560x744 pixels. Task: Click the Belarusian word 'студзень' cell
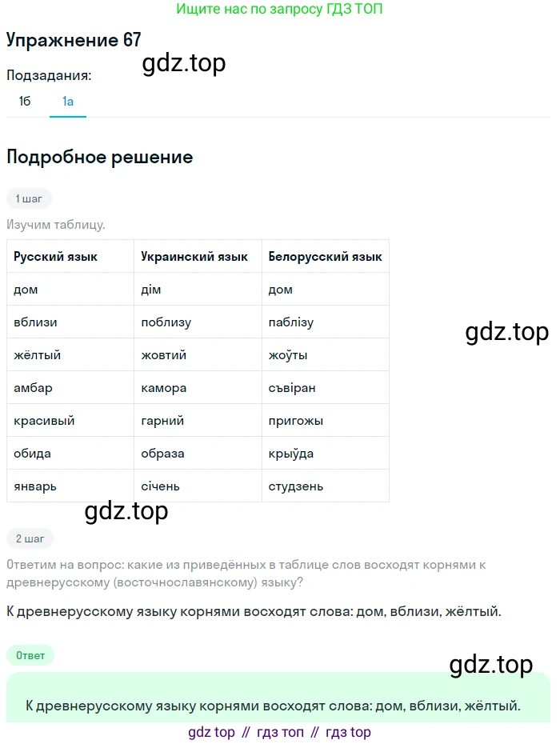[x=296, y=486]
